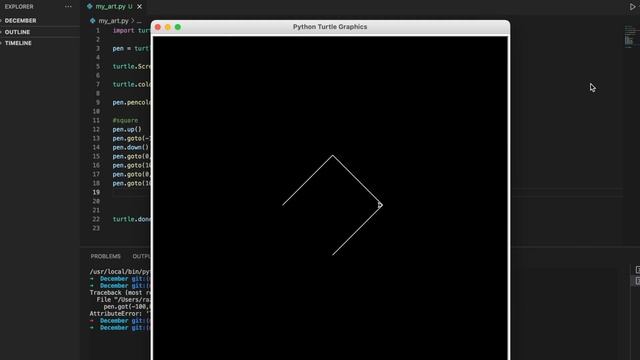Click the code minimap on the right
The height and width of the screenshot is (360, 640).
pos(630,37)
